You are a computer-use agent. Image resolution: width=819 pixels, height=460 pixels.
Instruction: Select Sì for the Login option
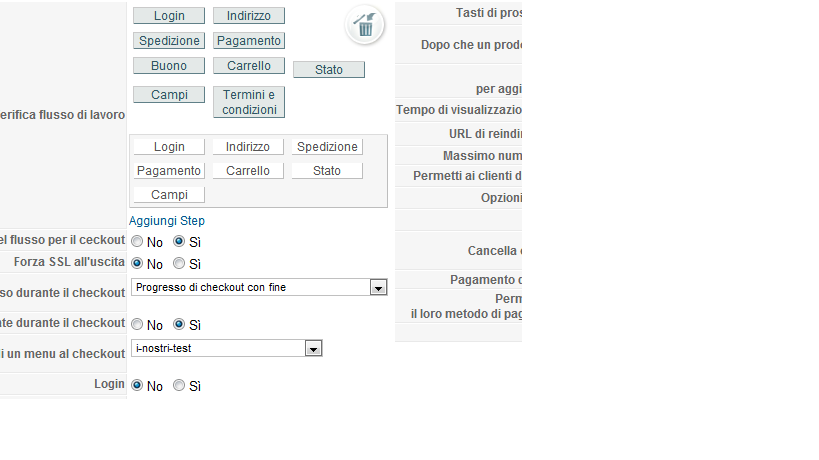[x=179, y=385]
